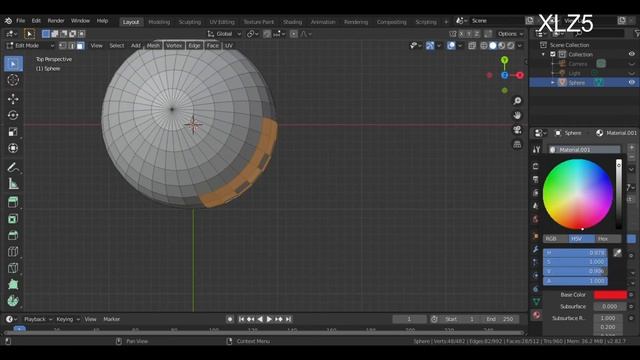This screenshot has width=640, height=360.
Task: Switch to the Modeling workspace tab
Action: coord(159,22)
